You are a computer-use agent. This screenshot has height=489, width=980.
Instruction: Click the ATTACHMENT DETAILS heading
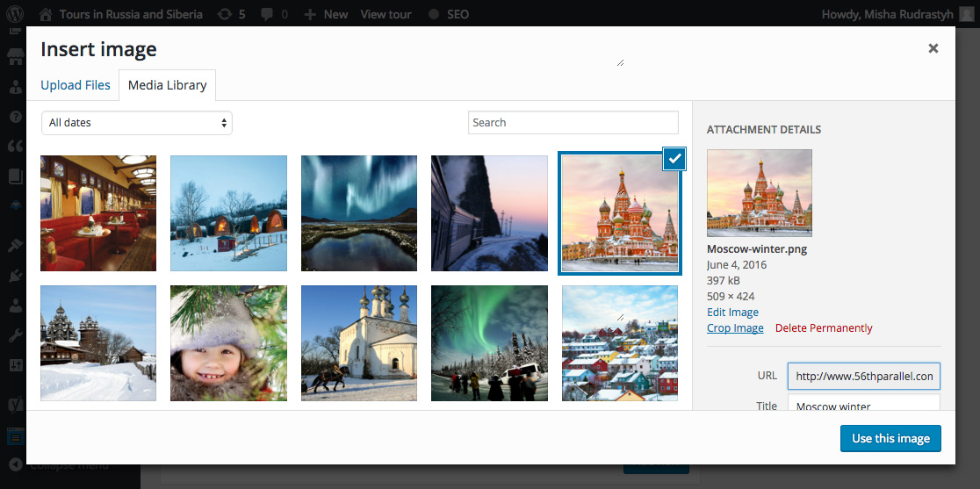point(764,130)
